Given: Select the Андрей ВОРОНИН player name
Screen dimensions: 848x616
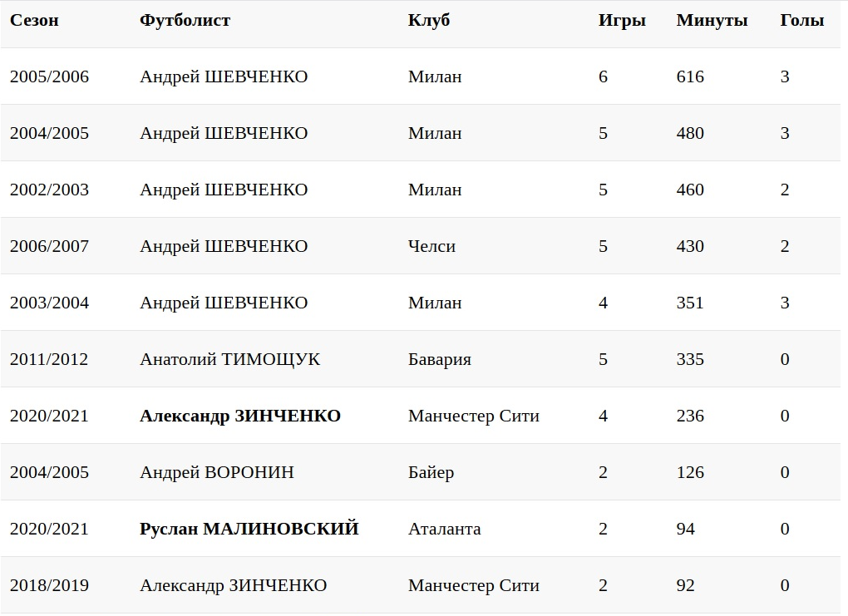Looking at the screenshot, I should click(216, 472).
